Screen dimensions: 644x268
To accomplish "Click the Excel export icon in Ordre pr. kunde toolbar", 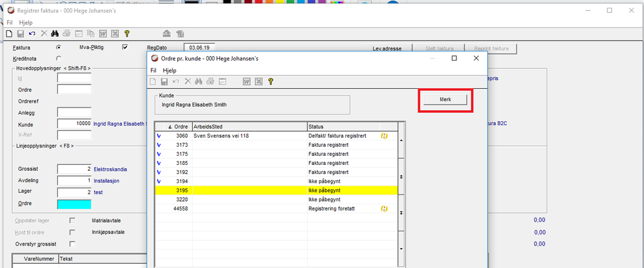I will (x=259, y=81).
